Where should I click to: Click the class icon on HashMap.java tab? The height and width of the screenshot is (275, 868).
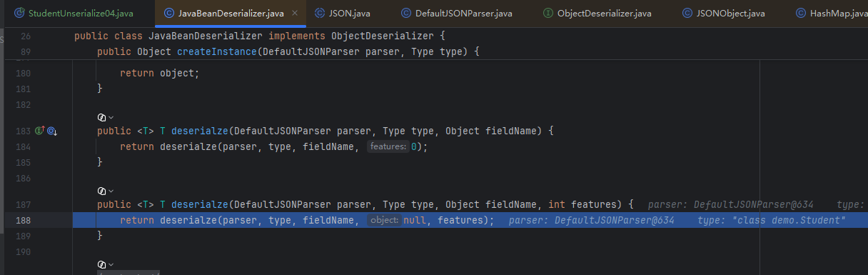click(x=802, y=13)
